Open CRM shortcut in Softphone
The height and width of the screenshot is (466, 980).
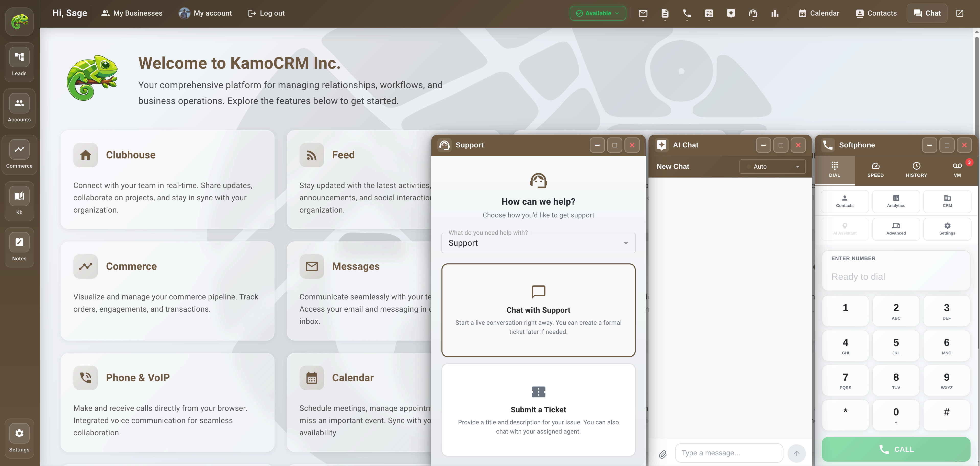[947, 201]
